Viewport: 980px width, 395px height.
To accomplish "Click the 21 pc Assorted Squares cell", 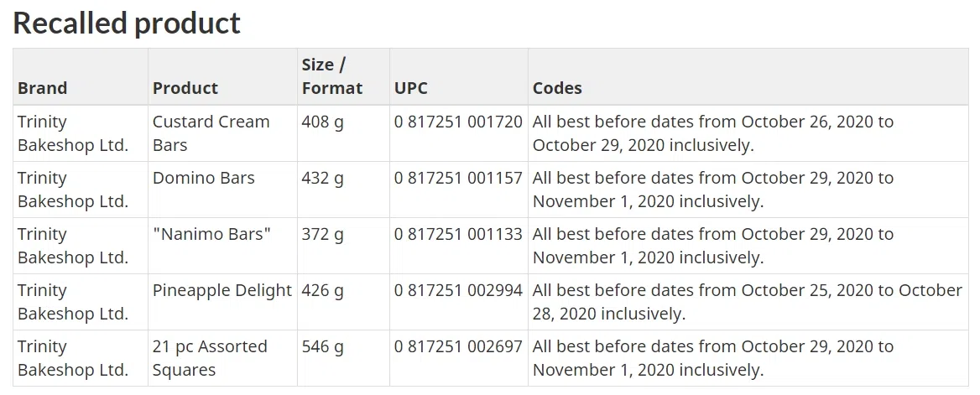I will 210,358.
